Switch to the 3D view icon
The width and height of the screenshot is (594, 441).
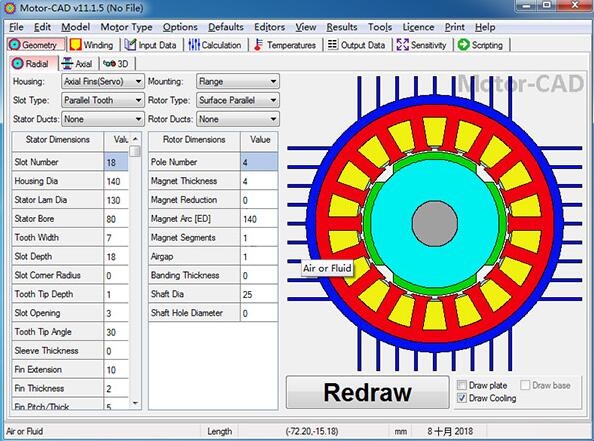[x=109, y=64]
